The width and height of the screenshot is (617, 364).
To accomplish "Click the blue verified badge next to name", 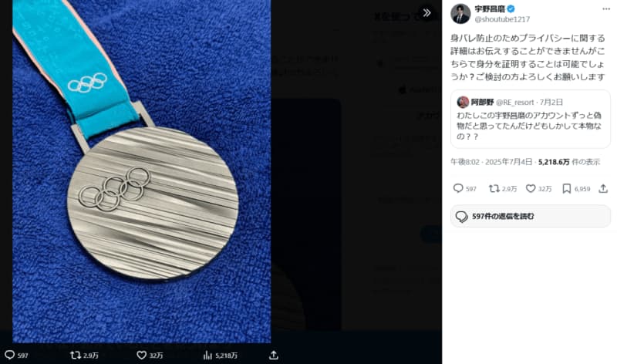I will (511, 8).
